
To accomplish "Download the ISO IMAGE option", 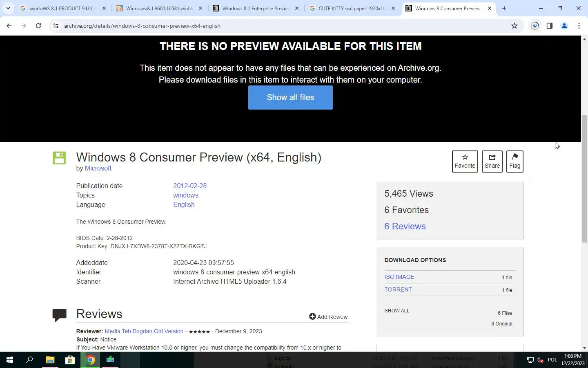I will 399,277.
